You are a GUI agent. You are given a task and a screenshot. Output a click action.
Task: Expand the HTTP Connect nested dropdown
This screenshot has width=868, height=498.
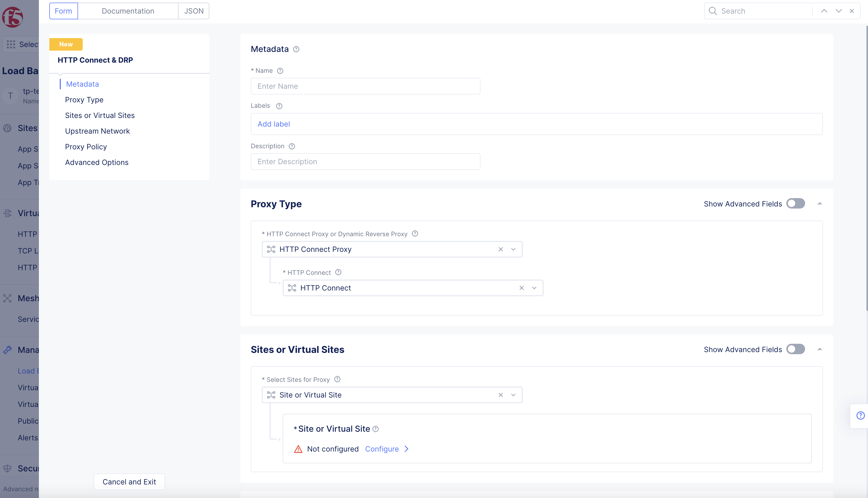[x=534, y=288]
